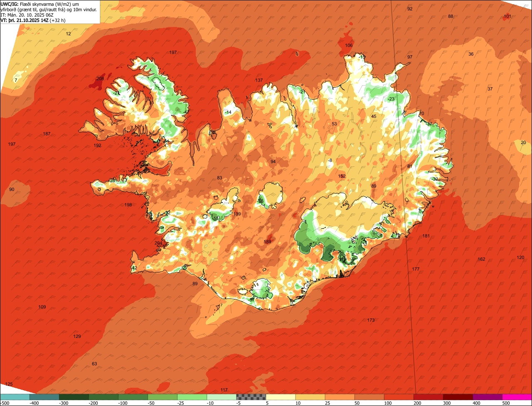Click the legend swatch between -400 and -300
Viewport: 532px width, 406px height.
[44, 397]
